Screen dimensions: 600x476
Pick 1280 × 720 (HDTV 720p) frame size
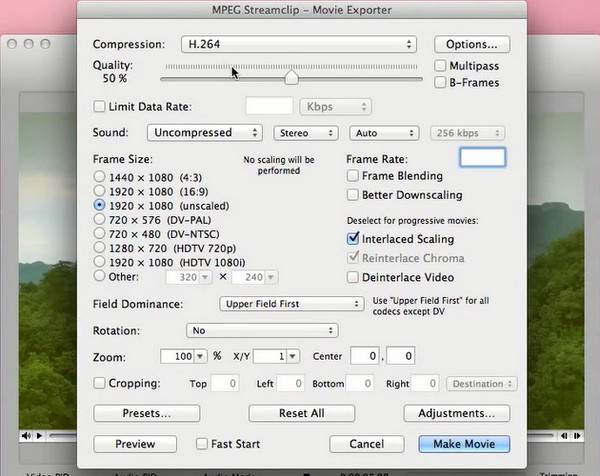pyautogui.click(x=99, y=248)
